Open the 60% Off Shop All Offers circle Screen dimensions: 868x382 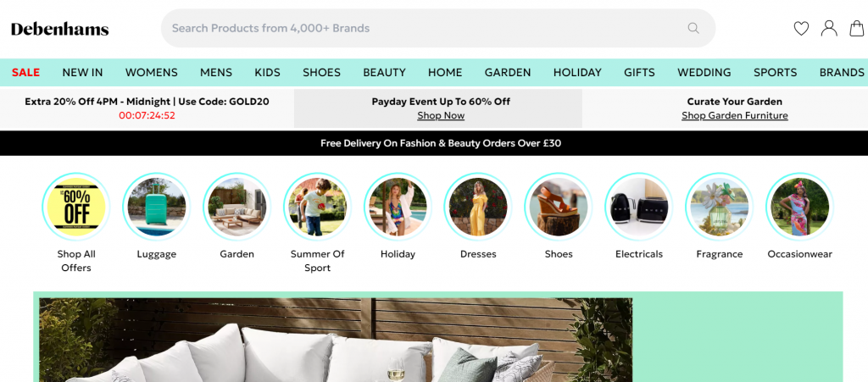[75, 207]
